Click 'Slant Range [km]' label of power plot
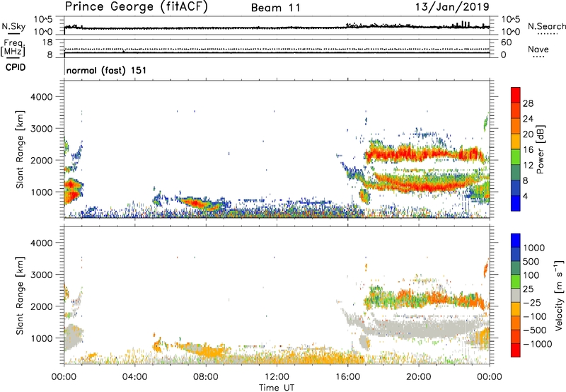The width and height of the screenshot is (566, 392). 20,149
